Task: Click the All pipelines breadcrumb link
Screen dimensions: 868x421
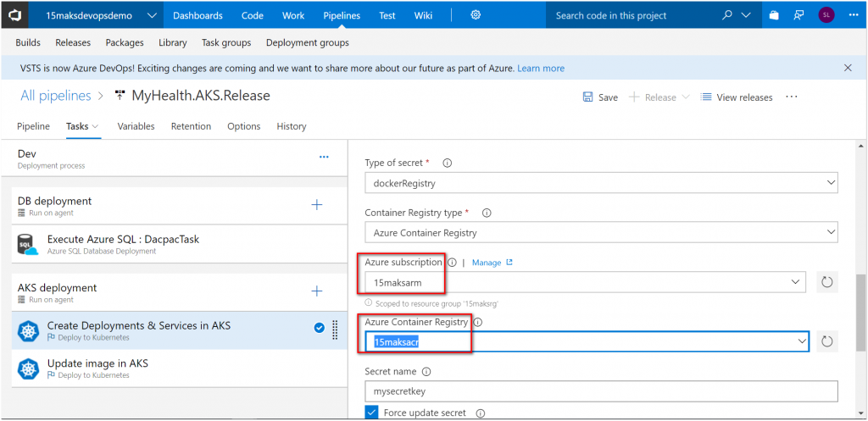Action: click(55, 96)
